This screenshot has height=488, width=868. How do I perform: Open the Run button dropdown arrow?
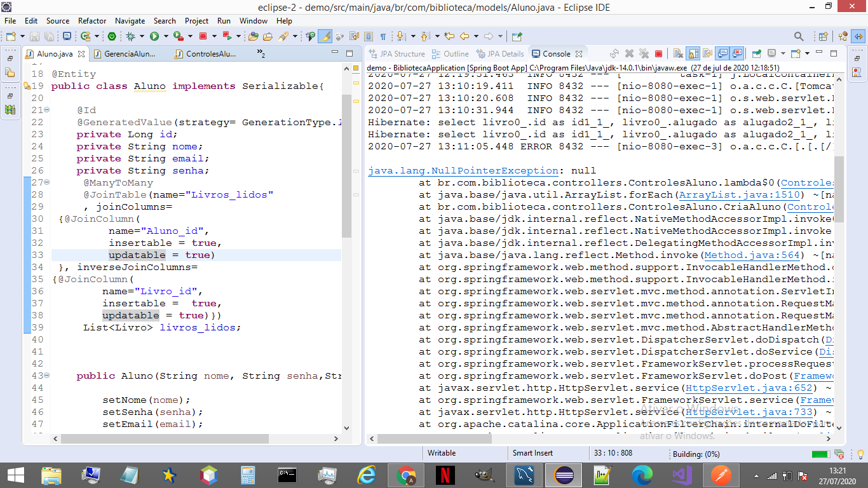tap(165, 36)
